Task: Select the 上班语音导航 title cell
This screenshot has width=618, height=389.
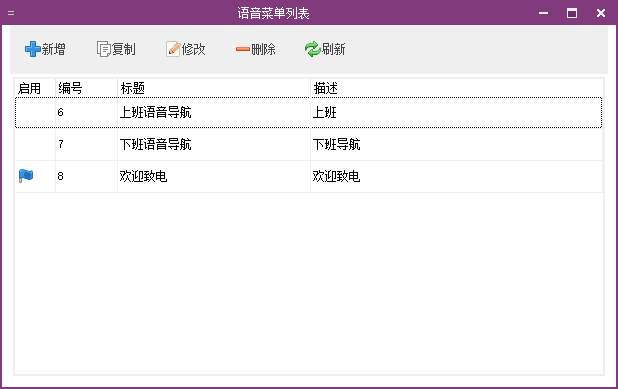Action: [x=214, y=112]
